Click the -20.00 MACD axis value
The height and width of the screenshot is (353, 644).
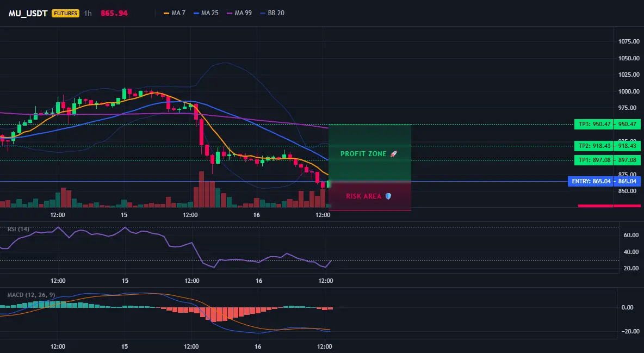tap(630, 331)
